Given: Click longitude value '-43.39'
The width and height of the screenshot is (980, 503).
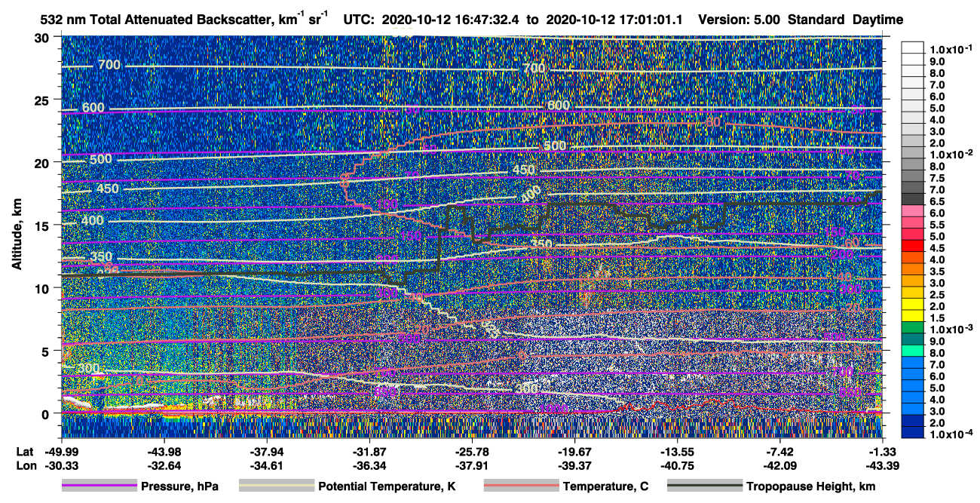Looking at the screenshot, I should [x=882, y=465].
